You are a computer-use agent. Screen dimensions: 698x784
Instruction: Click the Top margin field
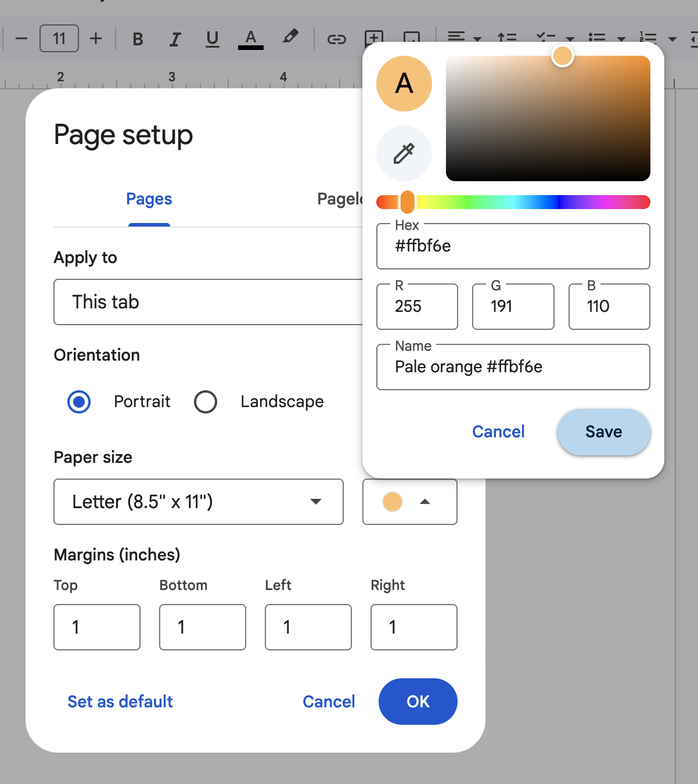(x=97, y=627)
